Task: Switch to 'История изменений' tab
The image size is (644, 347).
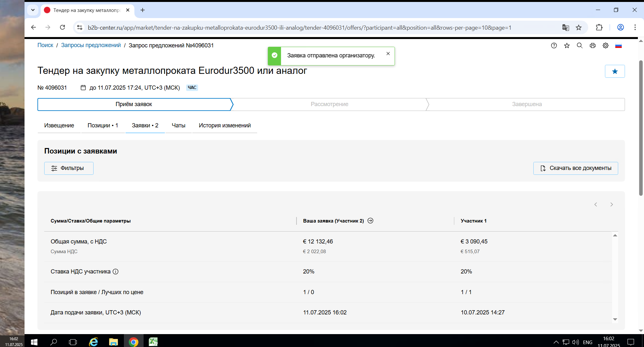Action: tap(225, 125)
